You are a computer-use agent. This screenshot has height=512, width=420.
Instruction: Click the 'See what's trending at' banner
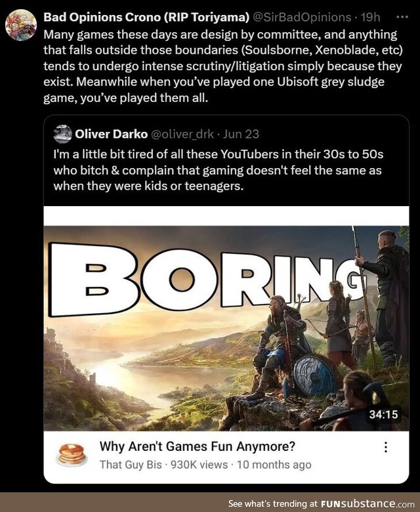[x=273, y=503]
